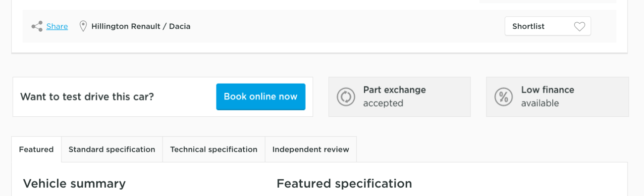Click the percent sign finance icon
Image resolution: width=644 pixels, height=196 pixels.
[503, 97]
